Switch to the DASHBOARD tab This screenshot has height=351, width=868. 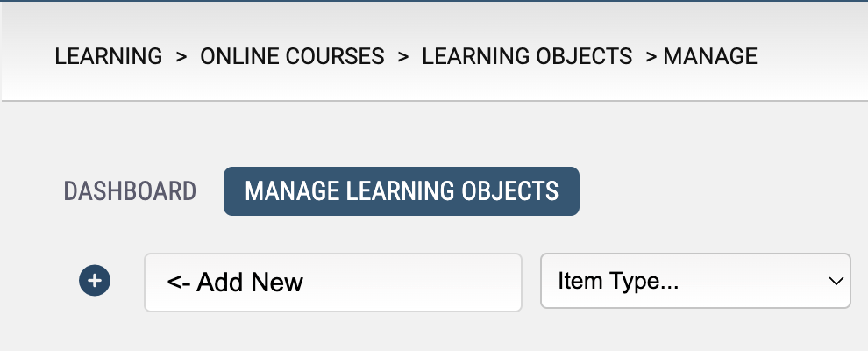[130, 191]
